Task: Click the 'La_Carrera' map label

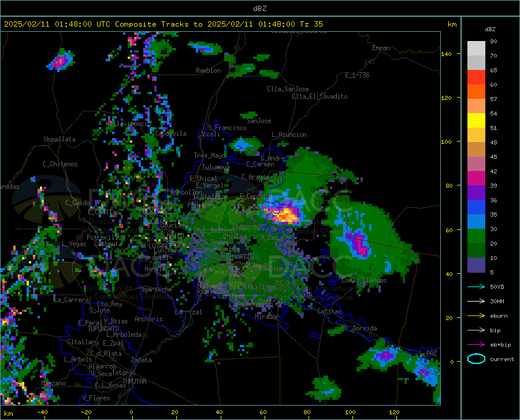Action: [71, 300]
